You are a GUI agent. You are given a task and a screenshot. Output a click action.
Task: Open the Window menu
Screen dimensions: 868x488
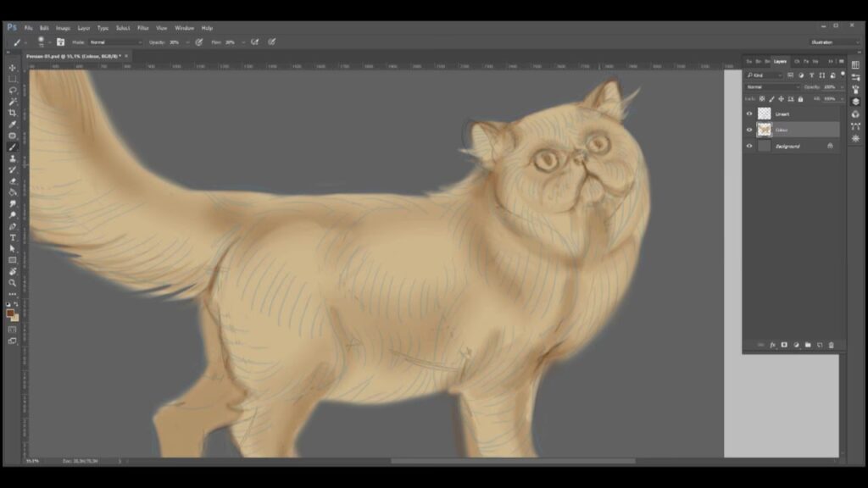tap(184, 28)
